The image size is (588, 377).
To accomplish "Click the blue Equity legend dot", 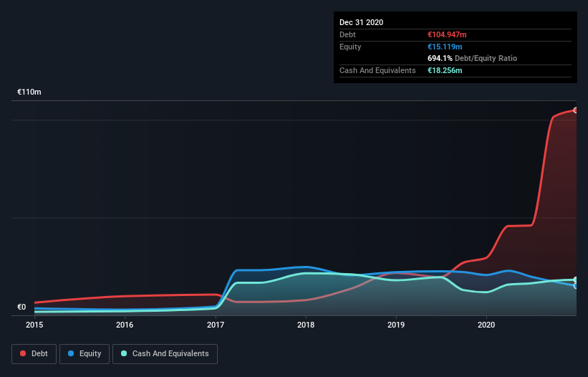I will point(71,353).
